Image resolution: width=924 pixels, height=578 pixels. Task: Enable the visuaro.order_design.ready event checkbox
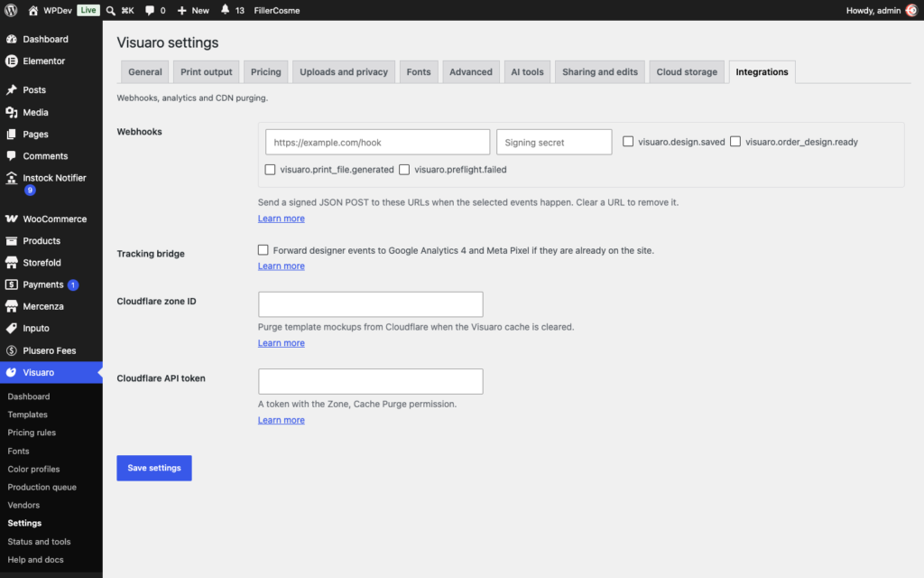click(735, 142)
